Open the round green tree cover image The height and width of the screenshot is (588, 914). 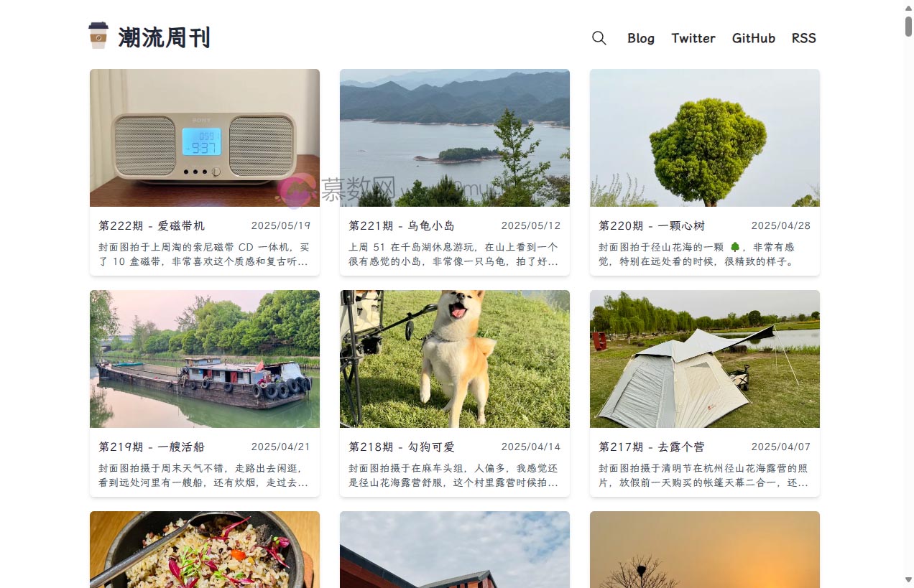click(x=705, y=138)
